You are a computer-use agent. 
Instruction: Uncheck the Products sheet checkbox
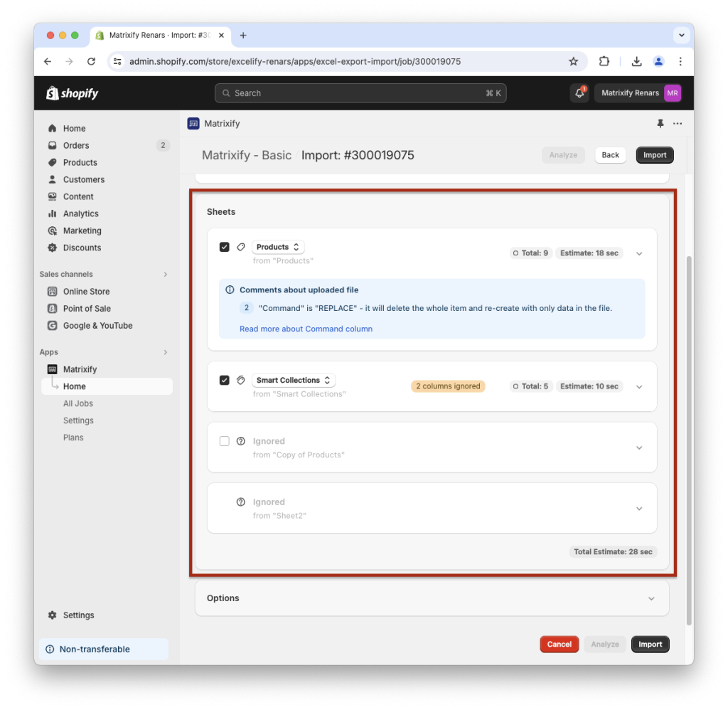pos(225,247)
